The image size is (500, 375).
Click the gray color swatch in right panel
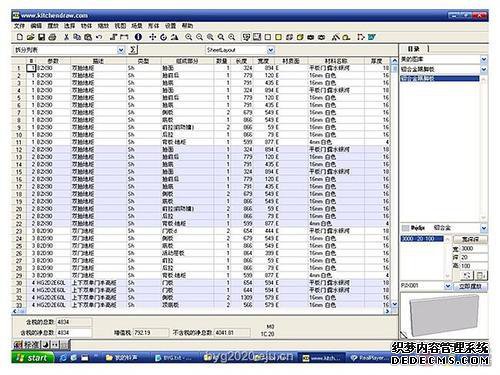(405, 228)
